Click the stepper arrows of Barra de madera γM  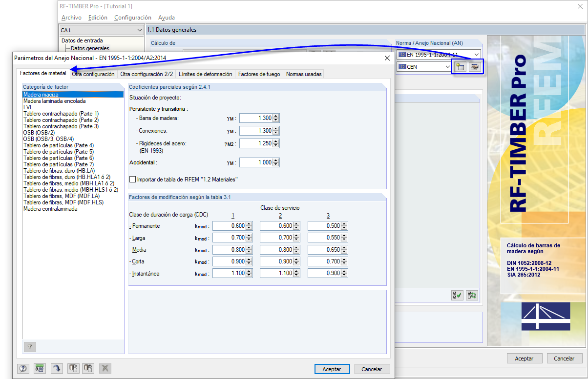point(276,118)
